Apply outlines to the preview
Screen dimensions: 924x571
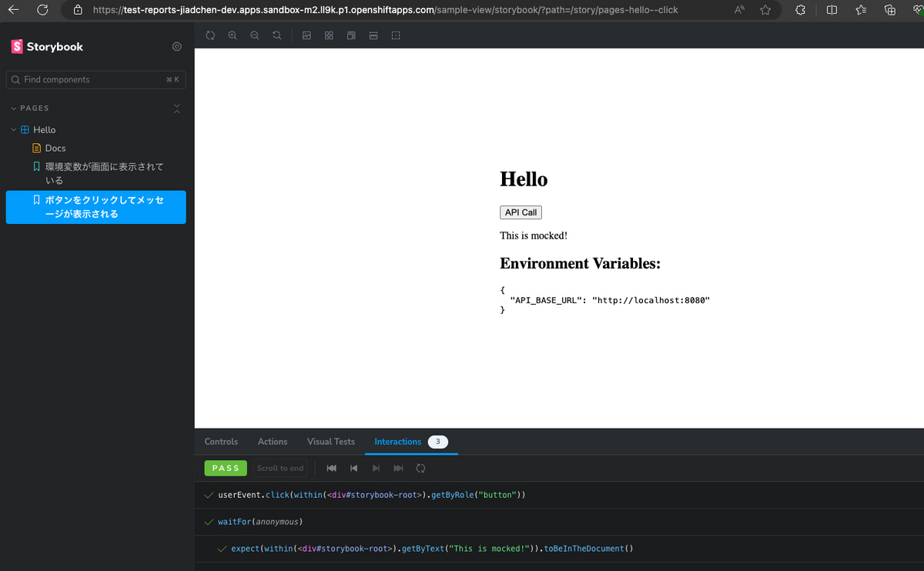pos(396,35)
